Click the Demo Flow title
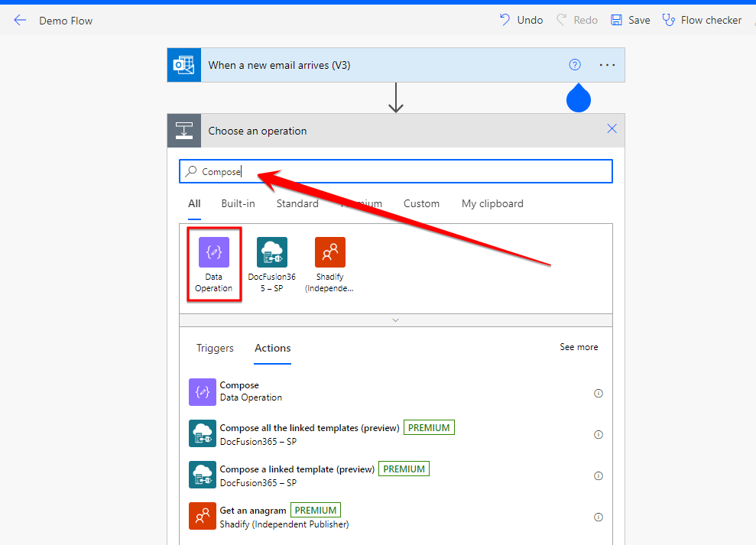756x545 pixels. point(66,21)
